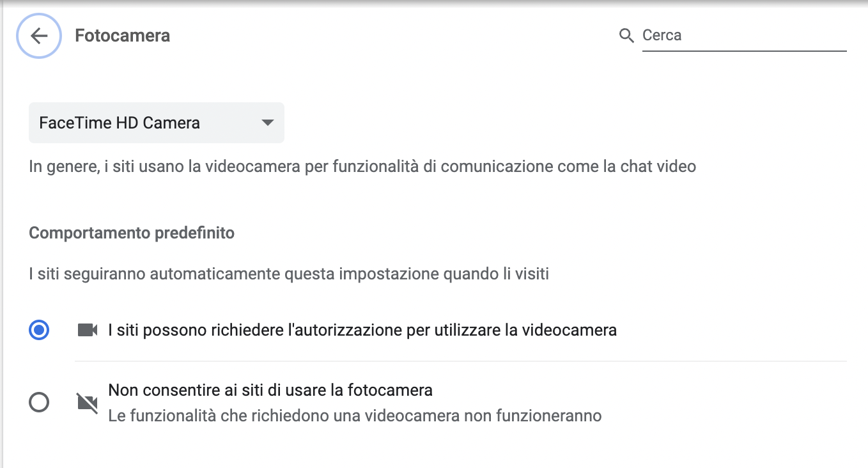Focus the Cerca search field
The image size is (868, 468).
(741, 36)
